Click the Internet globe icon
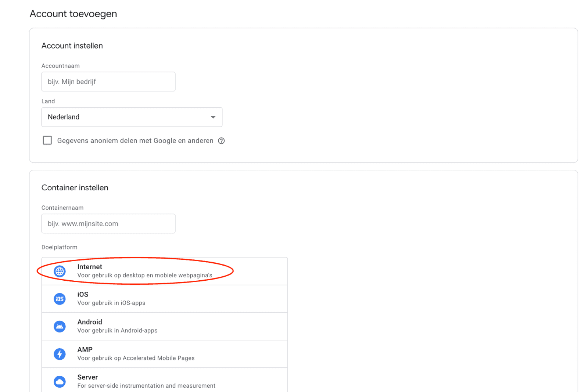The height and width of the screenshot is (392, 588). tap(60, 271)
